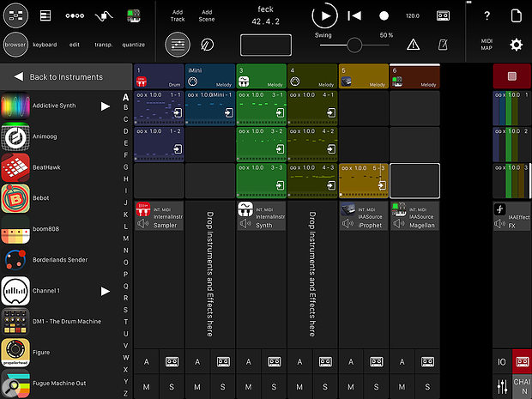Image resolution: width=532 pixels, height=399 pixels.
Task: Open clip 3-2 edit icon
Action: [x=281, y=149]
